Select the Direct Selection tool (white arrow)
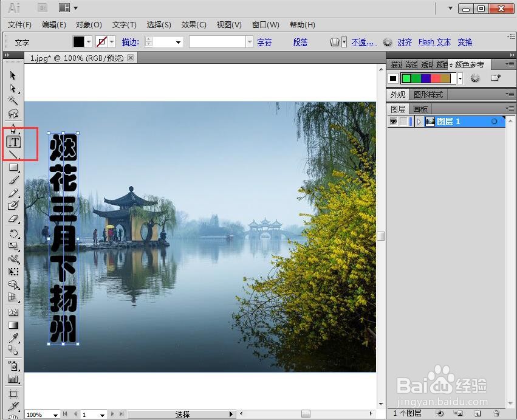 13,88
